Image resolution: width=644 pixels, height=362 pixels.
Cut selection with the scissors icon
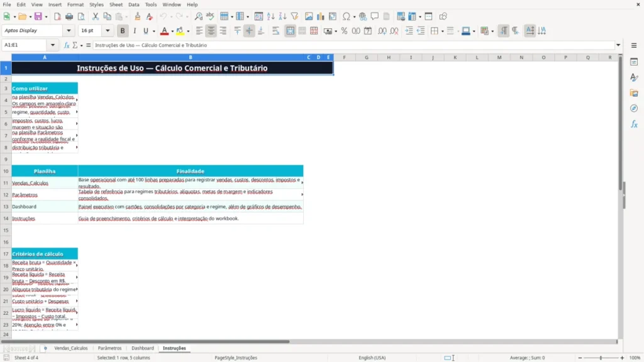[96, 16]
